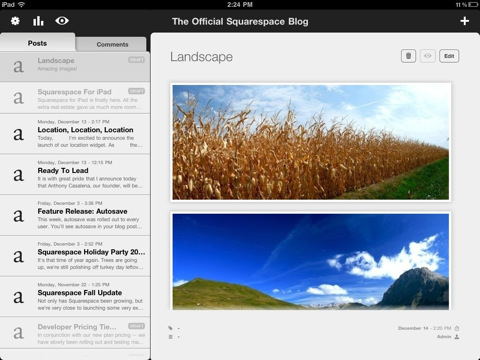The width and height of the screenshot is (480, 360).
Task: Tap 'Friday, December 3 - 3:38 PM' date
Action: [70, 203]
